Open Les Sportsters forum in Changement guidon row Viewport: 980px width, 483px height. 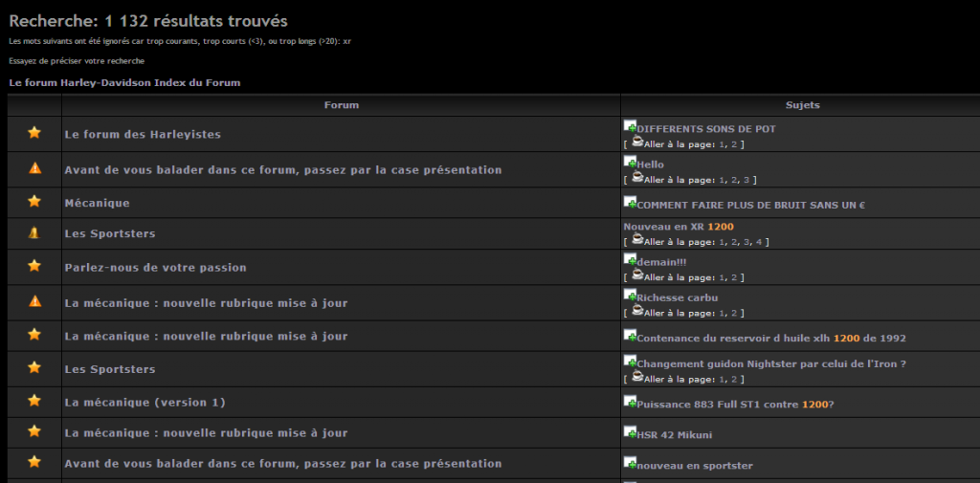tap(110, 369)
